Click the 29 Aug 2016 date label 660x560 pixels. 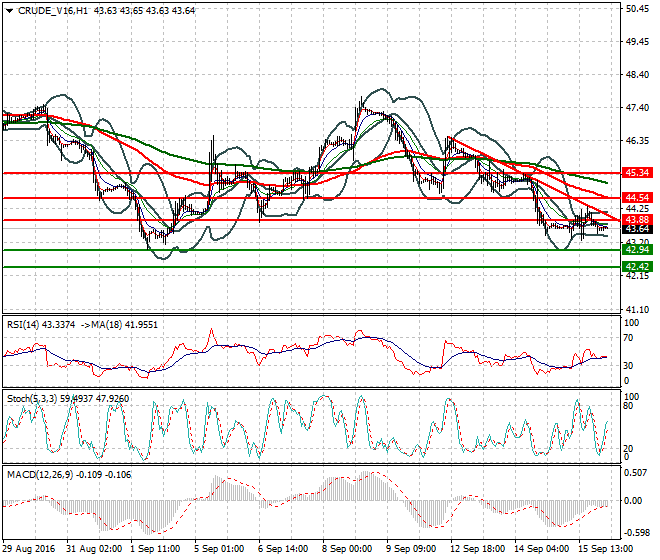30,549
